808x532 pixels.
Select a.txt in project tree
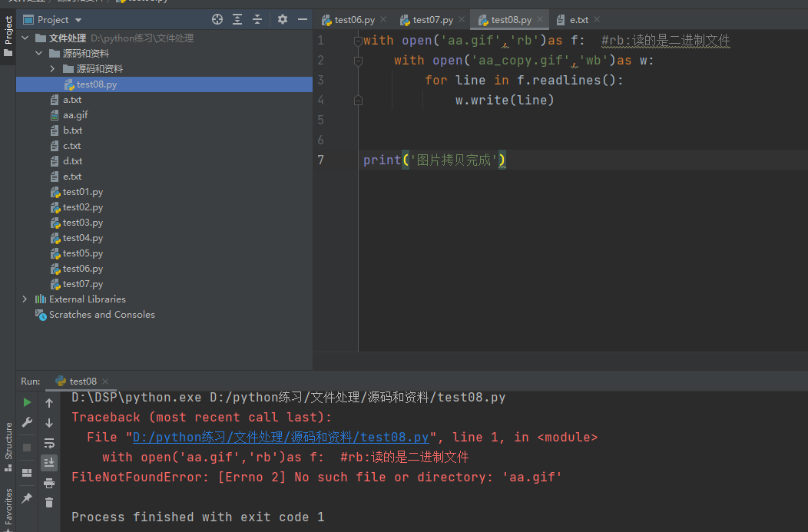click(x=72, y=100)
